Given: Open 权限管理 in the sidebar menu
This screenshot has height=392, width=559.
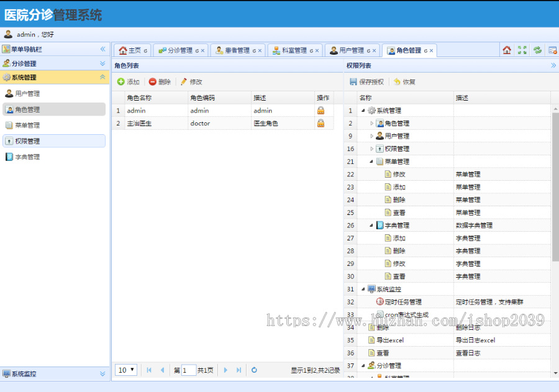Looking at the screenshot, I should click(54, 141).
